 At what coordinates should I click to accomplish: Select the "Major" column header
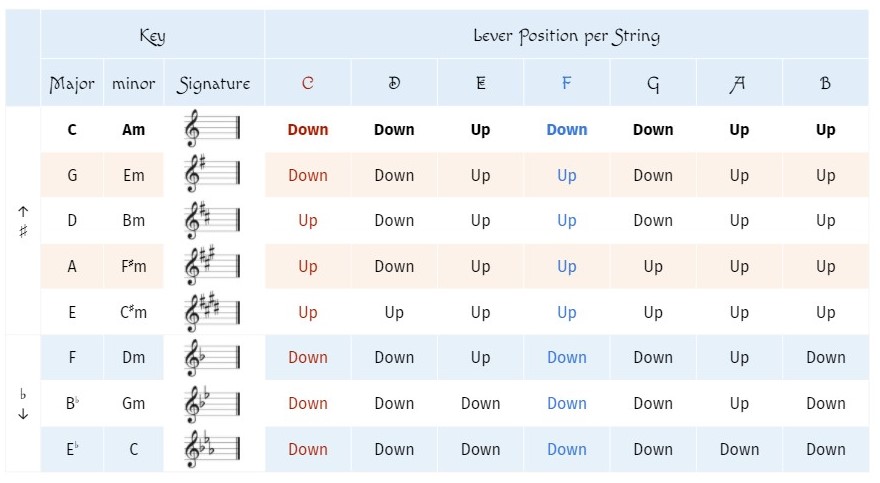tap(72, 83)
